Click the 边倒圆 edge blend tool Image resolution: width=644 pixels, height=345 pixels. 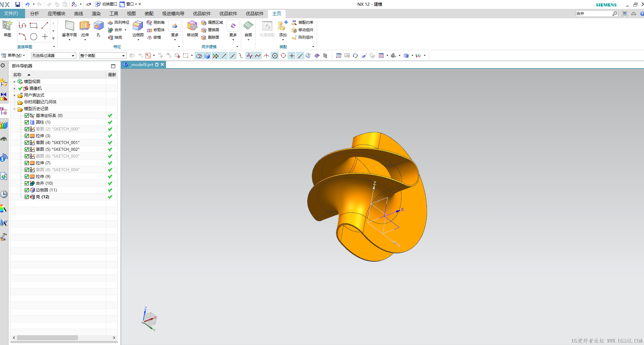(138, 29)
